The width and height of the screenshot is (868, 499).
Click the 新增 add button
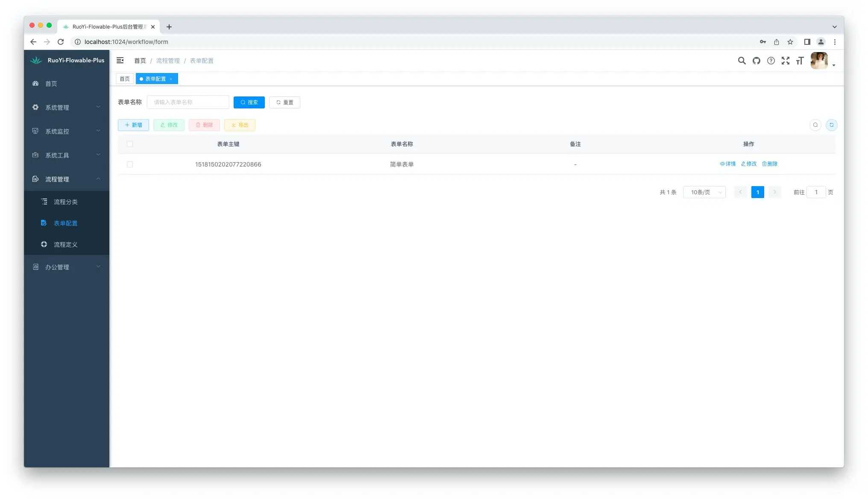(133, 125)
